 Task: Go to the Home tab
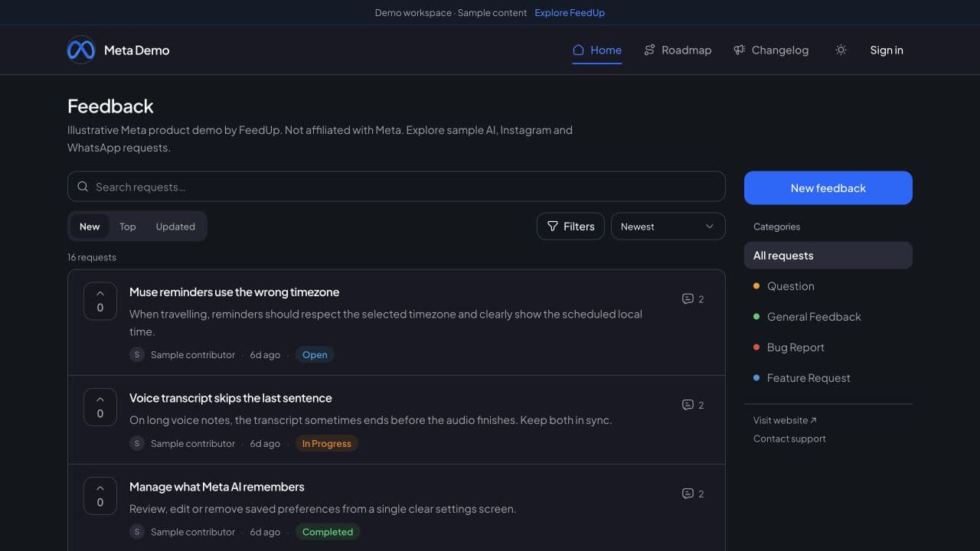(597, 50)
